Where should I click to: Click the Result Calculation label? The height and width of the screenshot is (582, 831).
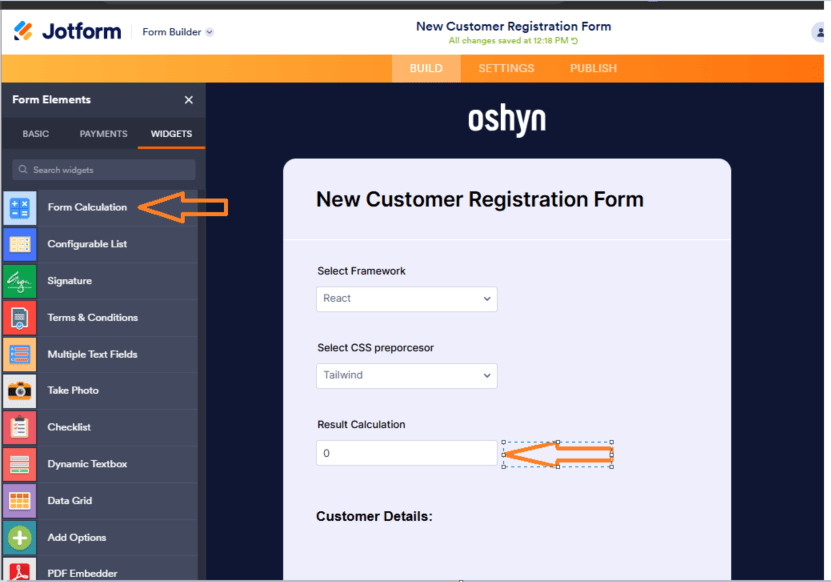(361, 425)
